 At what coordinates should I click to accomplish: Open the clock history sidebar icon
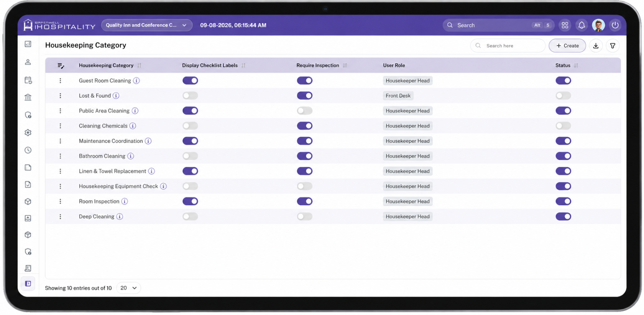(x=28, y=150)
